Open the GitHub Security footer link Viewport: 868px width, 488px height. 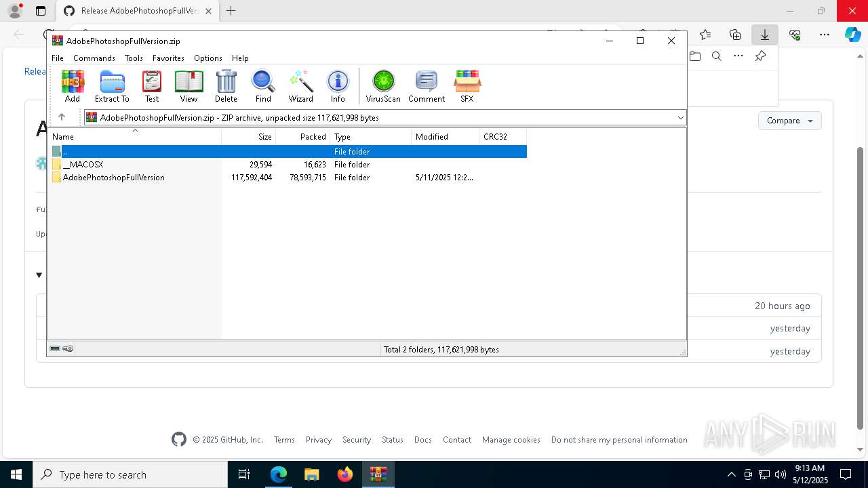(357, 440)
